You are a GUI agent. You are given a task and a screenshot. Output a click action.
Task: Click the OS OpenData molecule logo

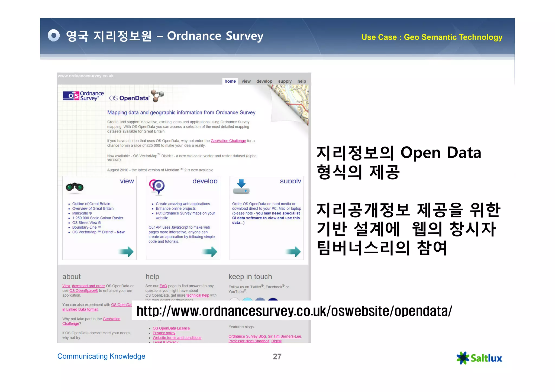pyautogui.click(x=157, y=96)
